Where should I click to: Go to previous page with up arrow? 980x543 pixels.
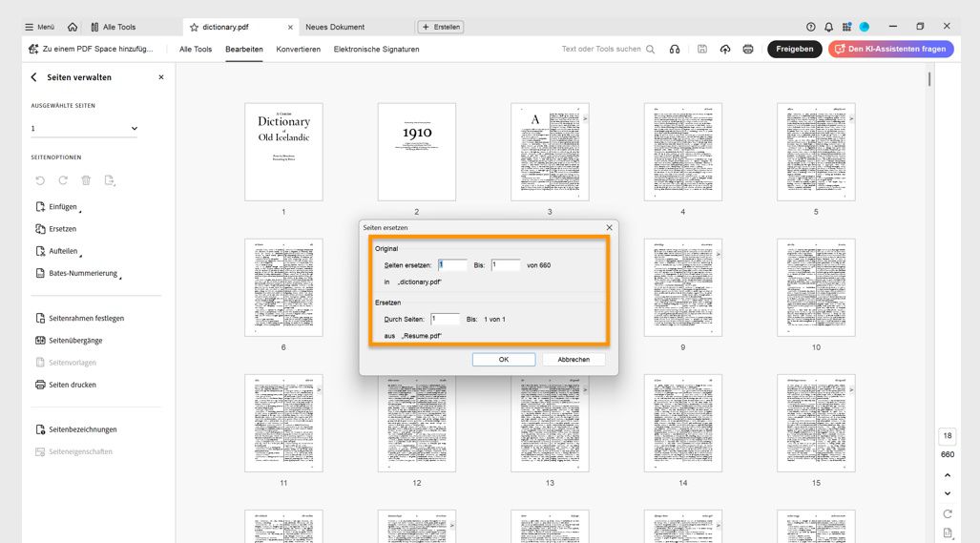tap(948, 475)
